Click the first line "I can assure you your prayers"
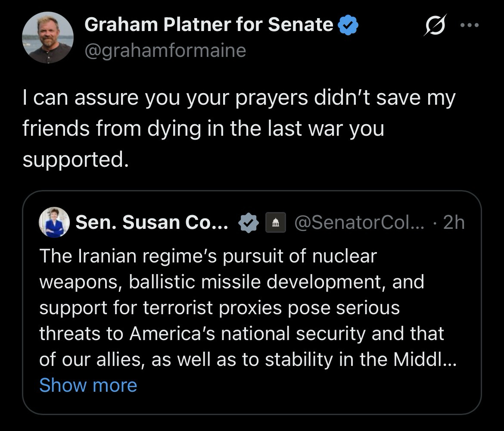This screenshot has height=431, width=504. point(238,98)
